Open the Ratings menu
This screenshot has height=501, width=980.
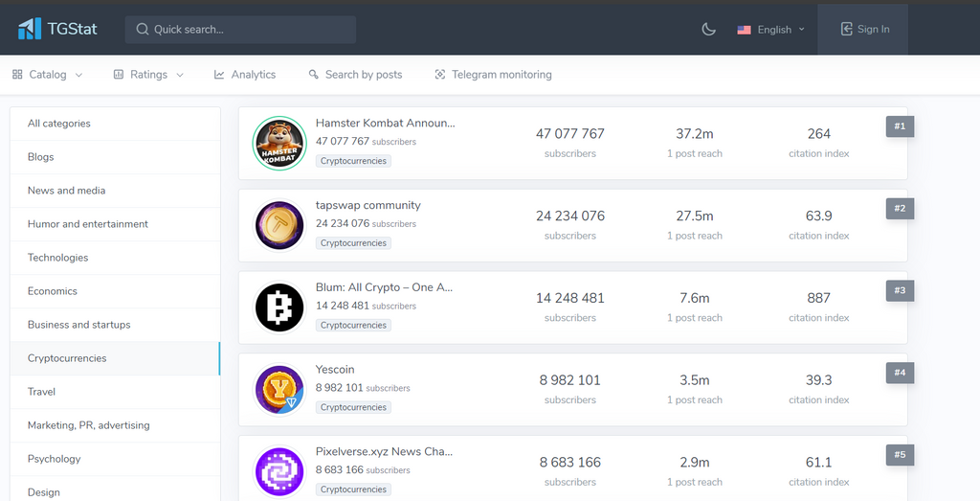pyautogui.click(x=148, y=75)
